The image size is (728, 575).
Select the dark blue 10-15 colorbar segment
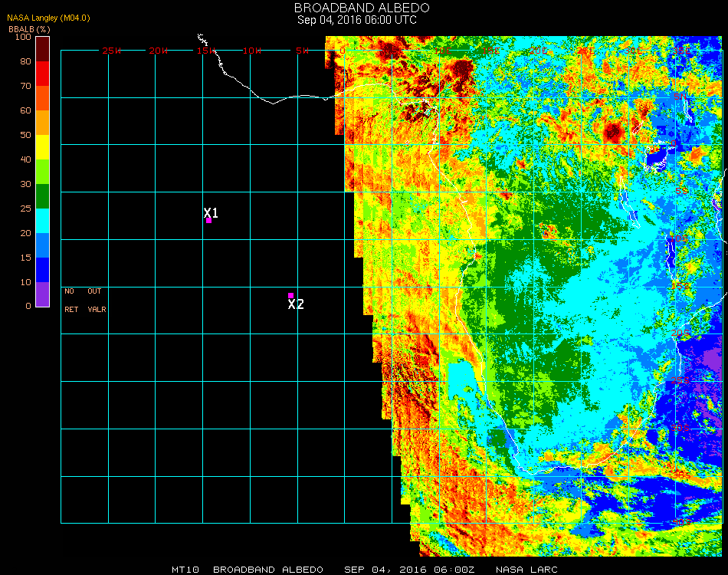pos(42,270)
